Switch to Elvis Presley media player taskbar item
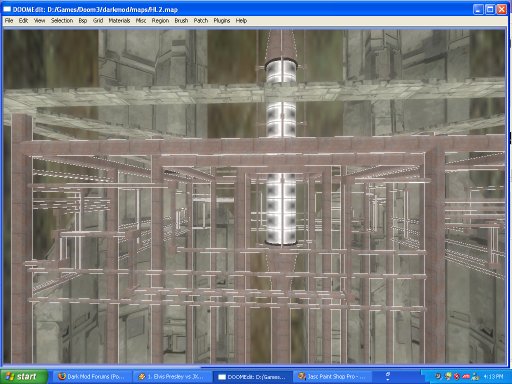 tap(172, 377)
